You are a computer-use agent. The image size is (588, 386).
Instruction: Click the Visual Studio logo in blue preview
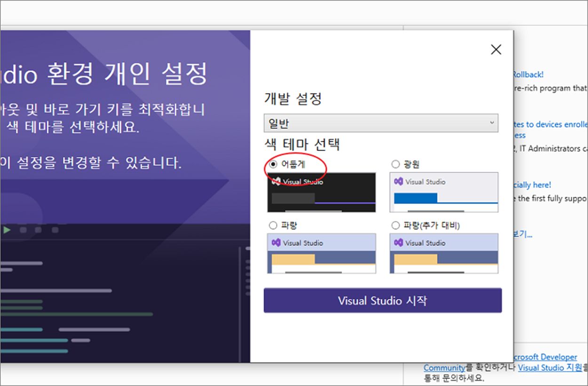[x=276, y=243]
